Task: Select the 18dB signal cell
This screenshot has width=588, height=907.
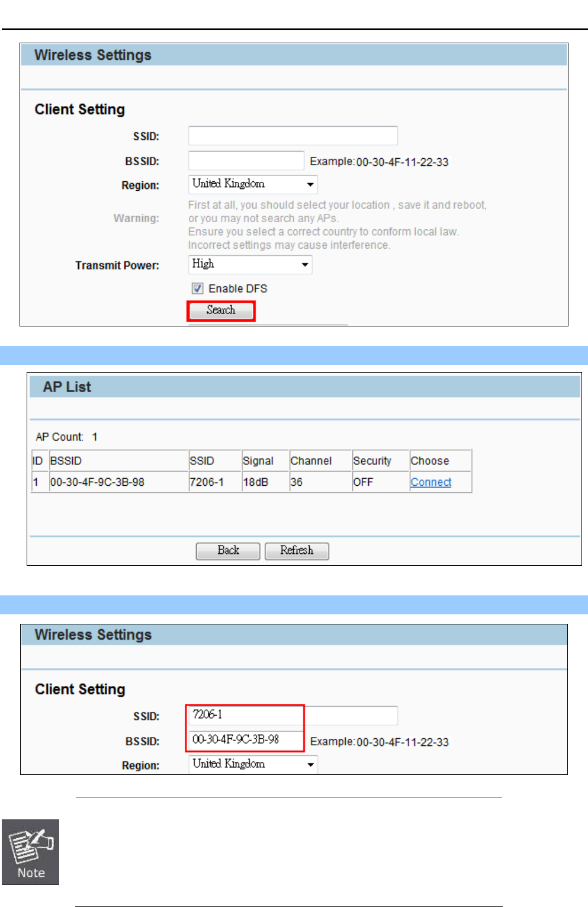Action: pos(265,482)
